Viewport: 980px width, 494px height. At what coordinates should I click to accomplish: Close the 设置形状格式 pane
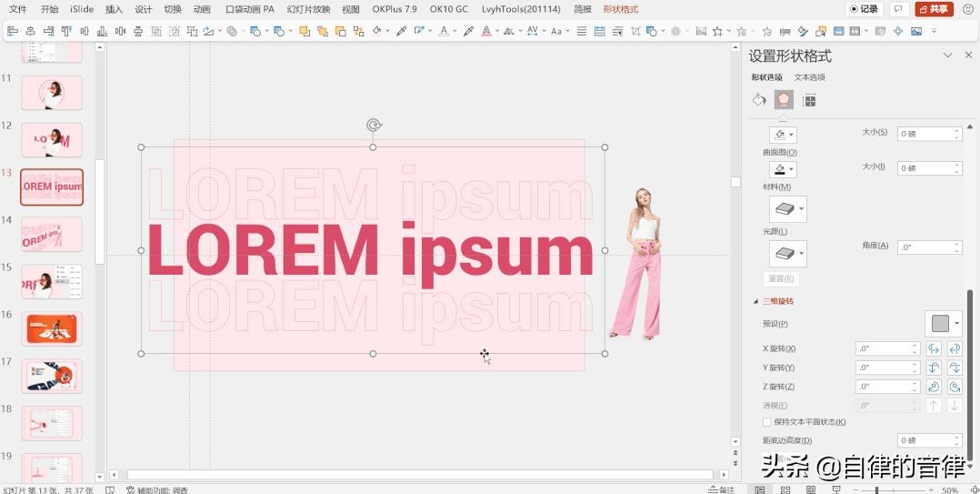pos(969,55)
